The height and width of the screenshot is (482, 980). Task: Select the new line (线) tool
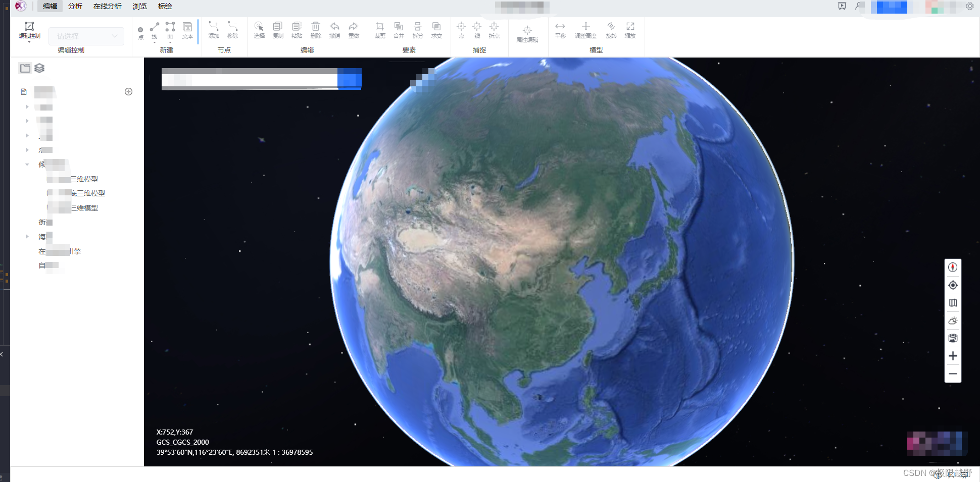tap(155, 30)
